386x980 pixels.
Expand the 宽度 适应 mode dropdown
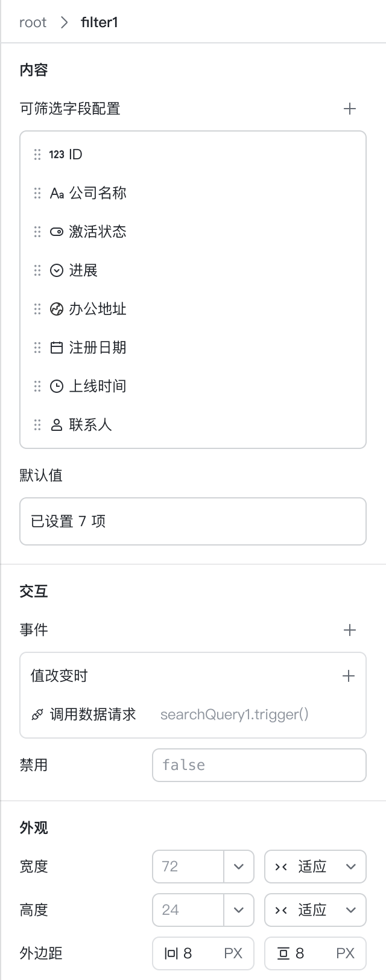tap(315, 867)
